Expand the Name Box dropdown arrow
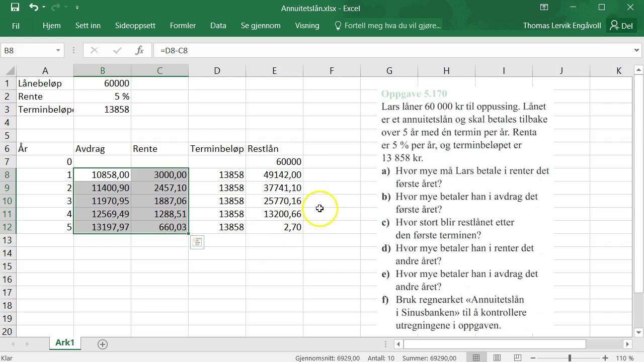 click(x=58, y=50)
